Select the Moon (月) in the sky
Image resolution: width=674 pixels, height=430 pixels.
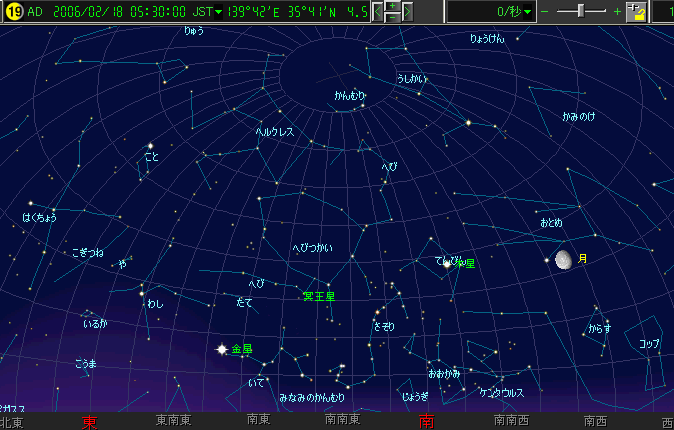click(564, 260)
